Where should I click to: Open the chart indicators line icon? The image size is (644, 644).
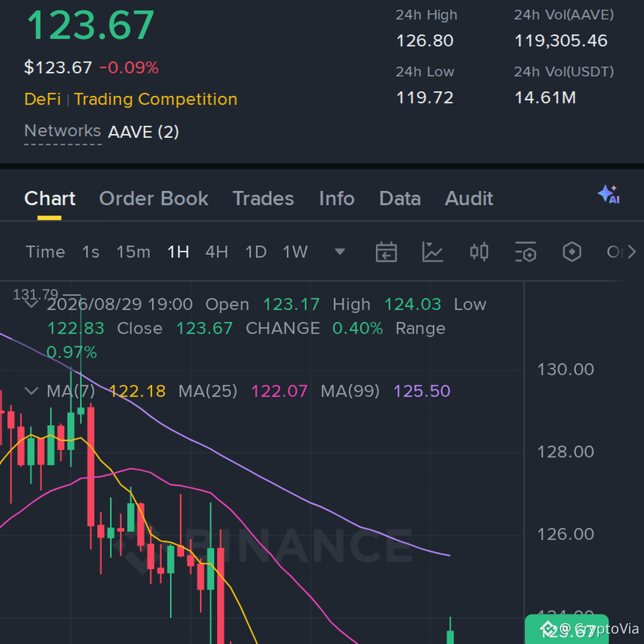coord(432,252)
